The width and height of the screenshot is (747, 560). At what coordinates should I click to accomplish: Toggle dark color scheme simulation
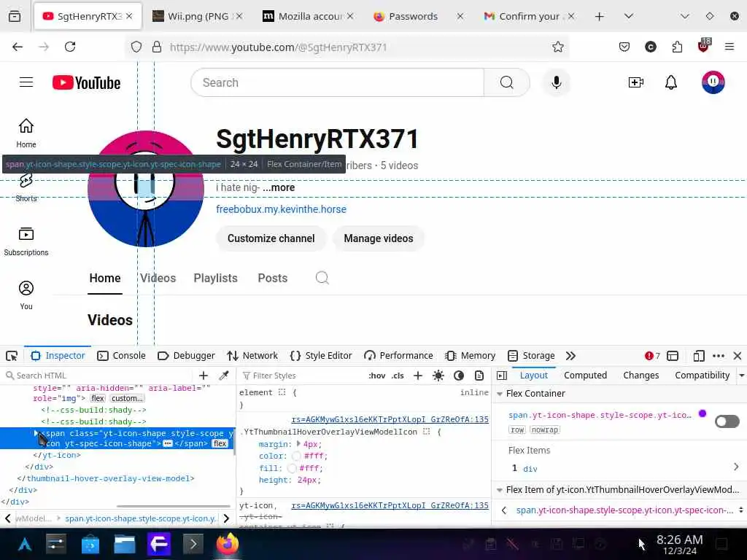coord(459,376)
